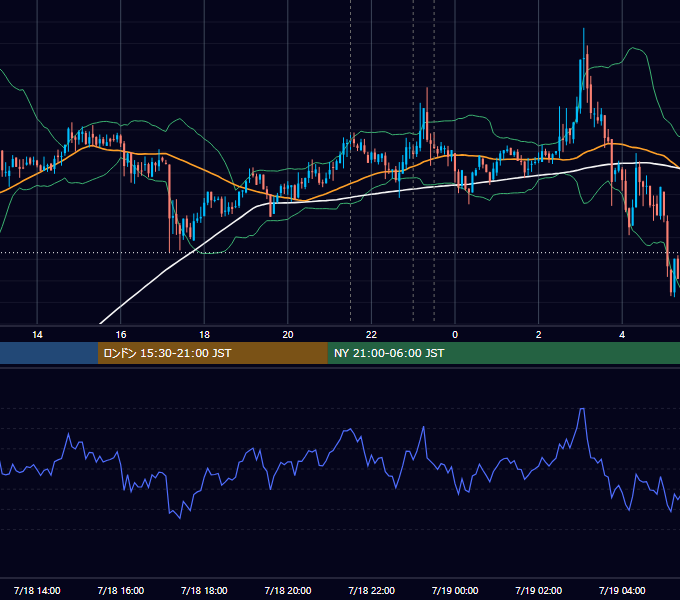The height and width of the screenshot is (600, 680).
Task: Click the 4 hour label on the axis
Action: 622,335
